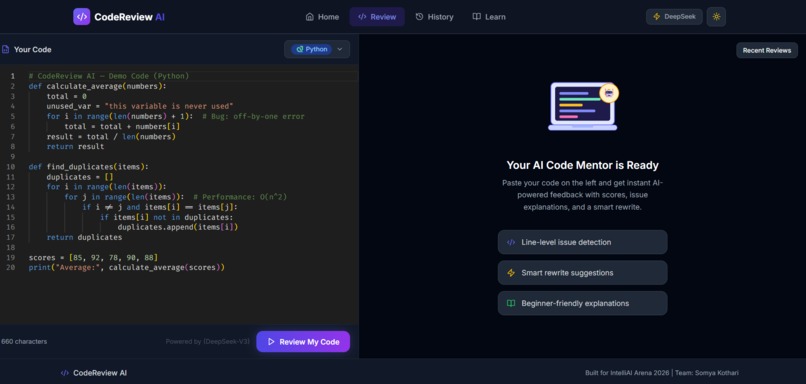
Task: Click the 'return duplicates' line
Action: click(84, 237)
